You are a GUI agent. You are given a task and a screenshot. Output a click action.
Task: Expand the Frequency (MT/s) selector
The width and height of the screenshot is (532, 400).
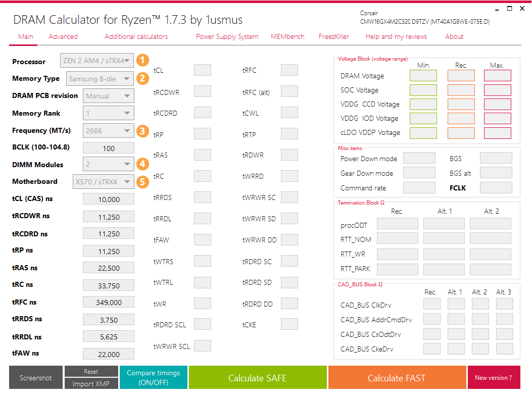[x=108, y=130]
